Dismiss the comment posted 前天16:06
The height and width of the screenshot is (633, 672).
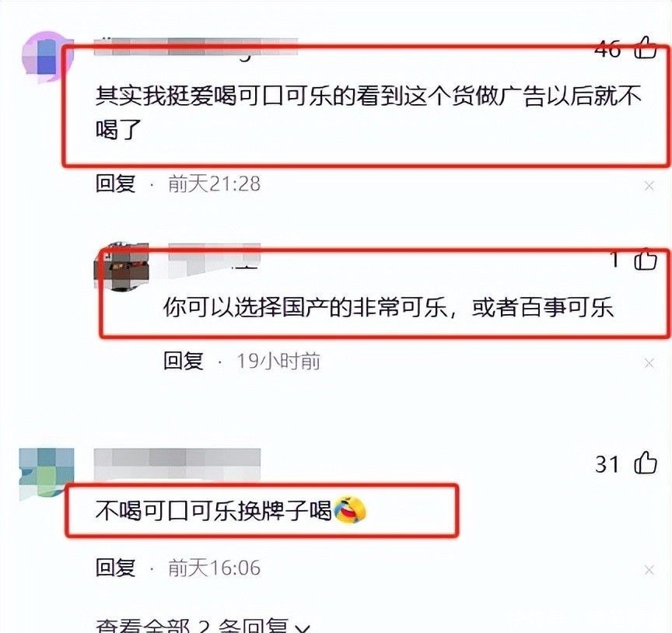(649, 570)
